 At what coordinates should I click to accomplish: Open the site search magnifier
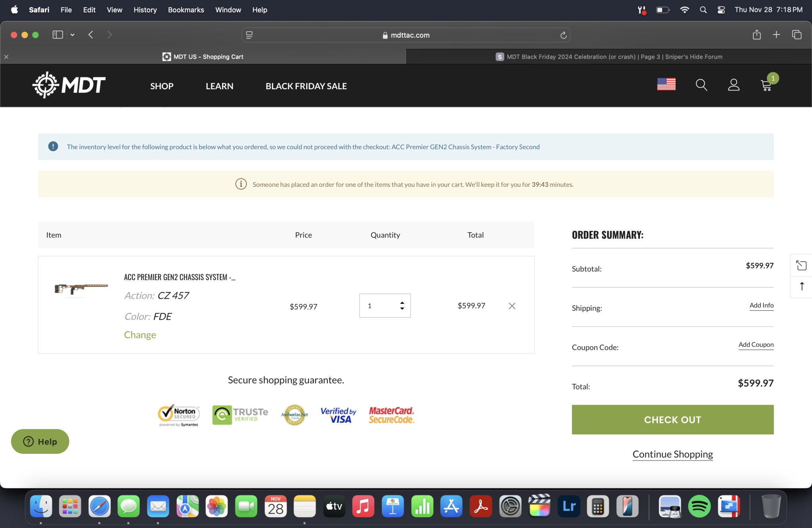pos(701,85)
